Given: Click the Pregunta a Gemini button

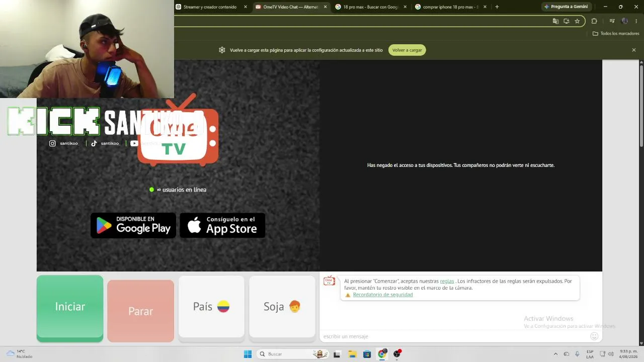Looking at the screenshot, I should [x=566, y=7].
